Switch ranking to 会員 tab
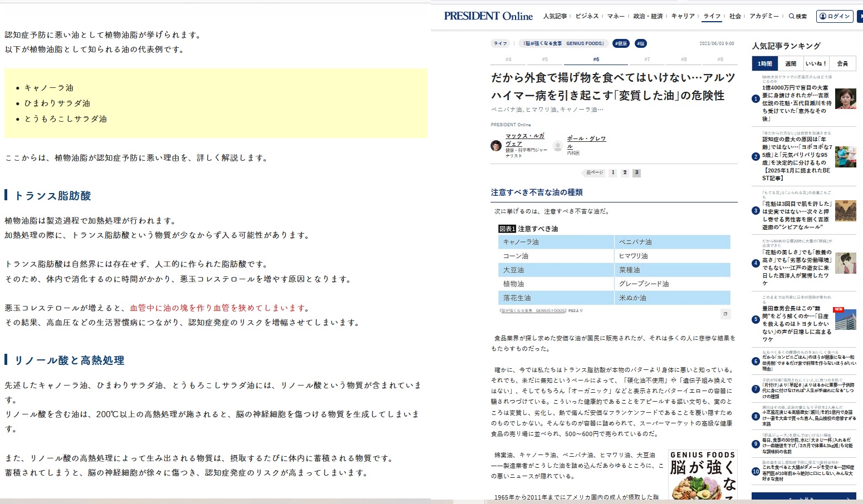The width and height of the screenshot is (863, 504). (842, 63)
